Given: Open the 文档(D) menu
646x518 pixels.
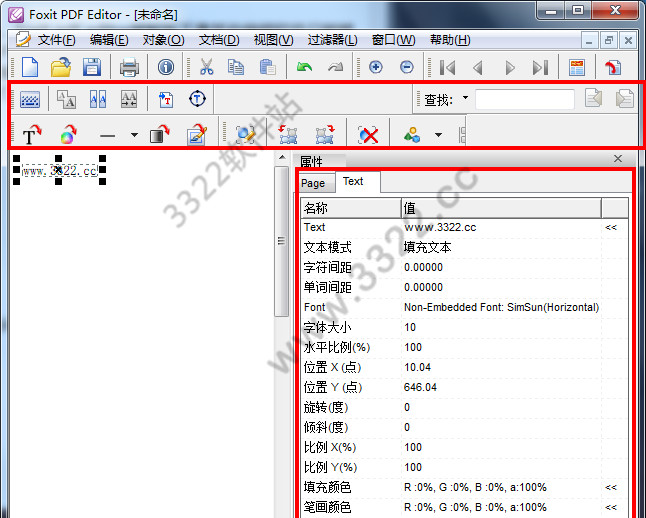Looking at the screenshot, I should tap(219, 40).
